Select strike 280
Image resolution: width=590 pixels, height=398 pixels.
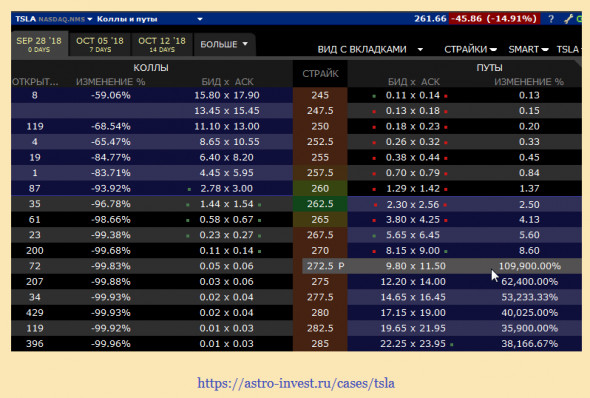tap(320, 313)
